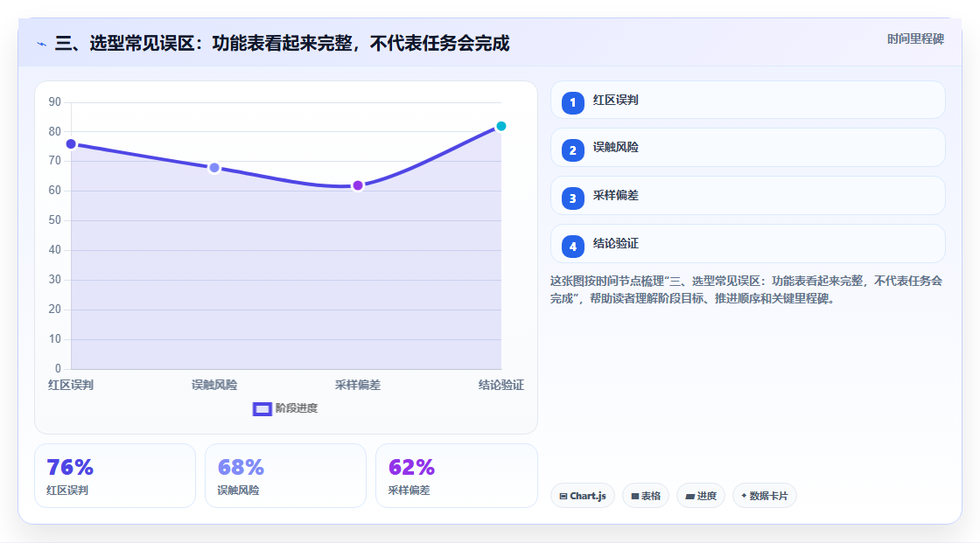Select the 结论验证 data point on chart

[x=500, y=126]
